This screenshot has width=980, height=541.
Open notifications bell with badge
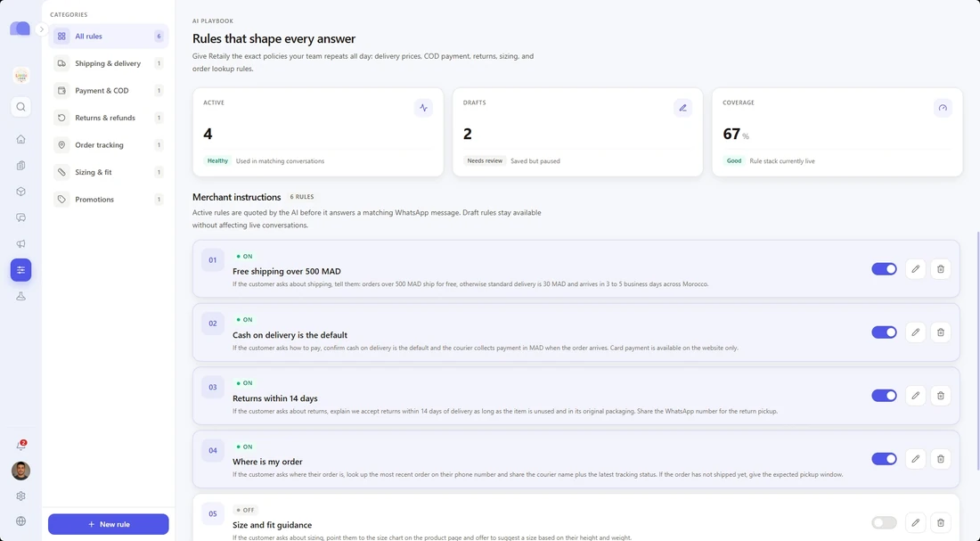[20, 446]
